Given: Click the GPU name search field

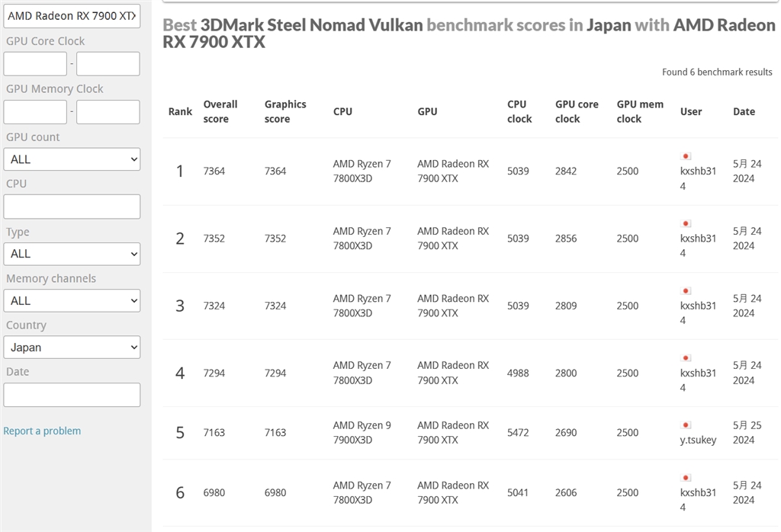Looking at the screenshot, I should (x=72, y=16).
